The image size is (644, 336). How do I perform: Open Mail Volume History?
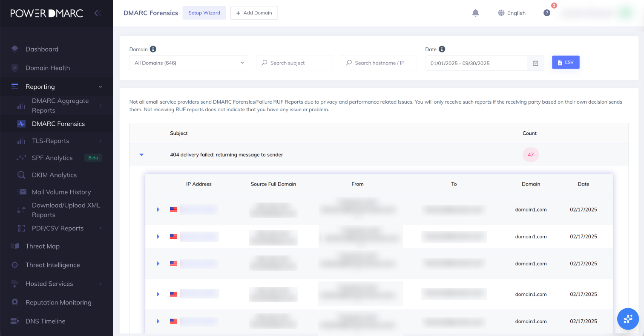pos(61,192)
